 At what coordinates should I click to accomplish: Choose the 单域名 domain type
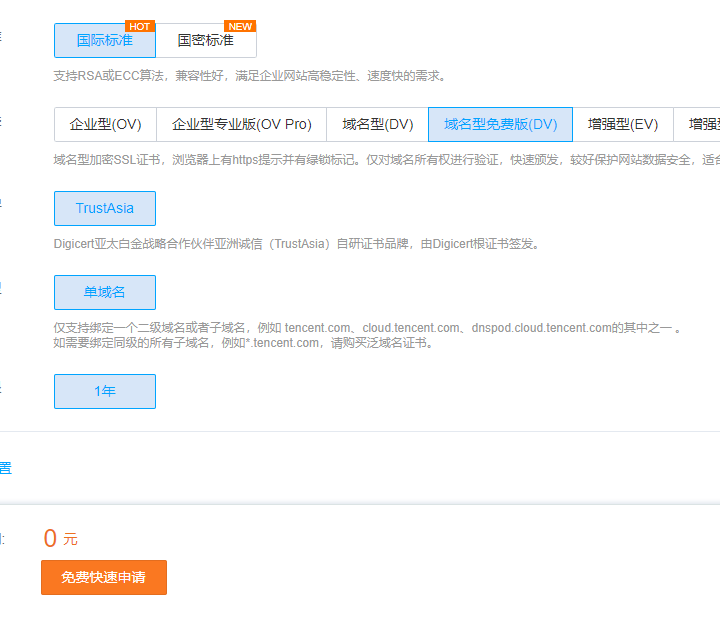(x=105, y=293)
